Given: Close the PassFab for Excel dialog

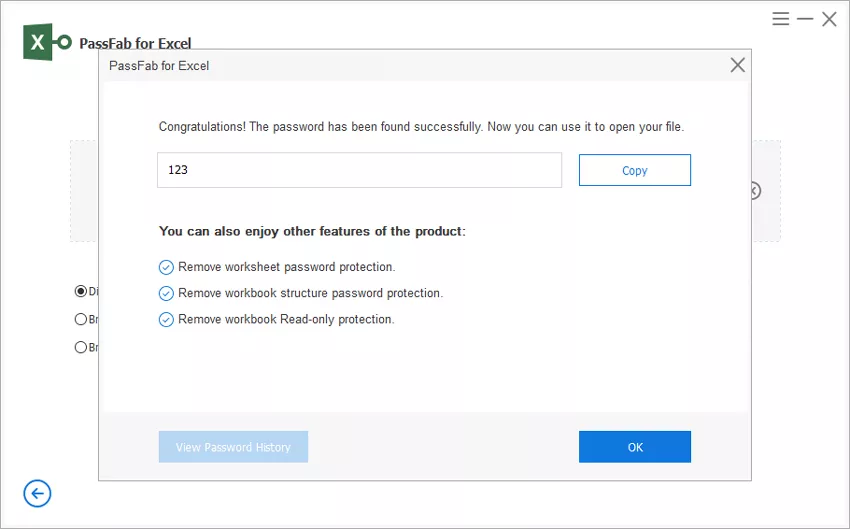Looking at the screenshot, I should (737, 65).
